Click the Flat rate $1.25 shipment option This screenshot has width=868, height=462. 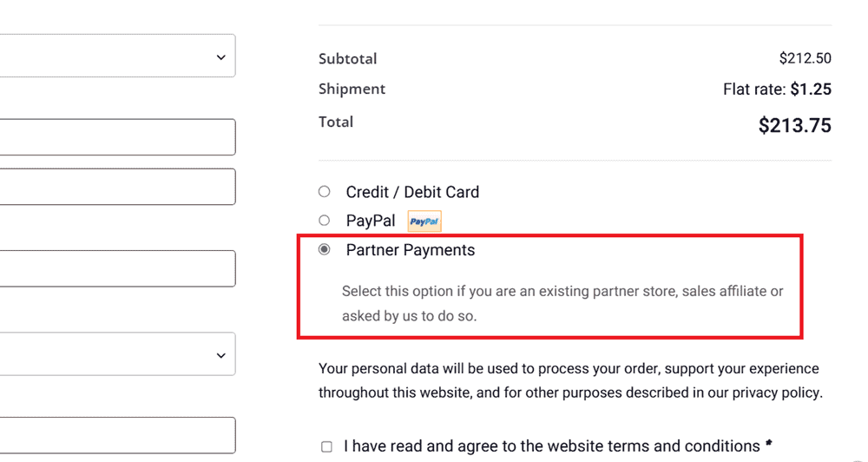pos(777,89)
